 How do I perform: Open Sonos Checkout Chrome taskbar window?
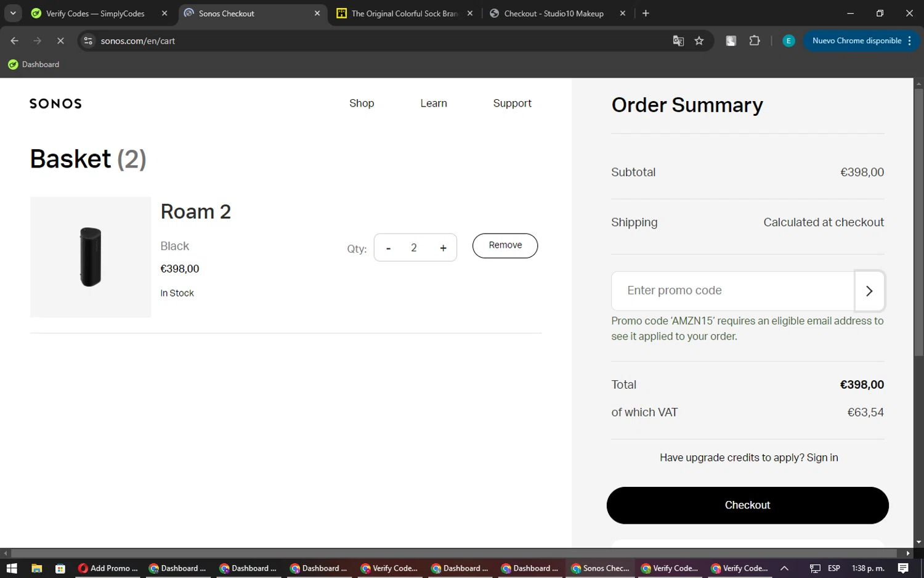(x=600, y=568)
